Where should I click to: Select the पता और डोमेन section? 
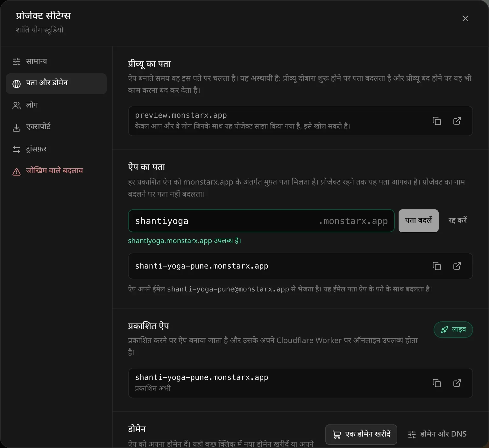pyautogui.click(x=56, y=84)
